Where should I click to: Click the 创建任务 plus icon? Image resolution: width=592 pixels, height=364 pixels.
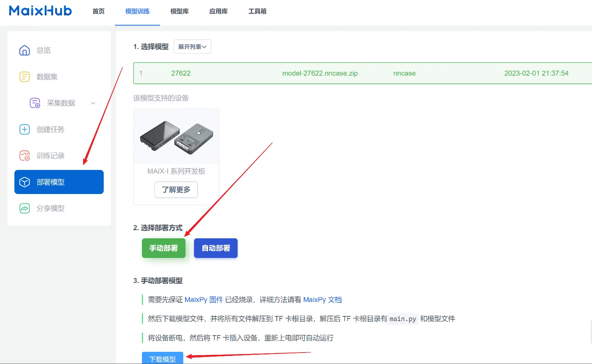pyautogui.click(x=24, y=129)
